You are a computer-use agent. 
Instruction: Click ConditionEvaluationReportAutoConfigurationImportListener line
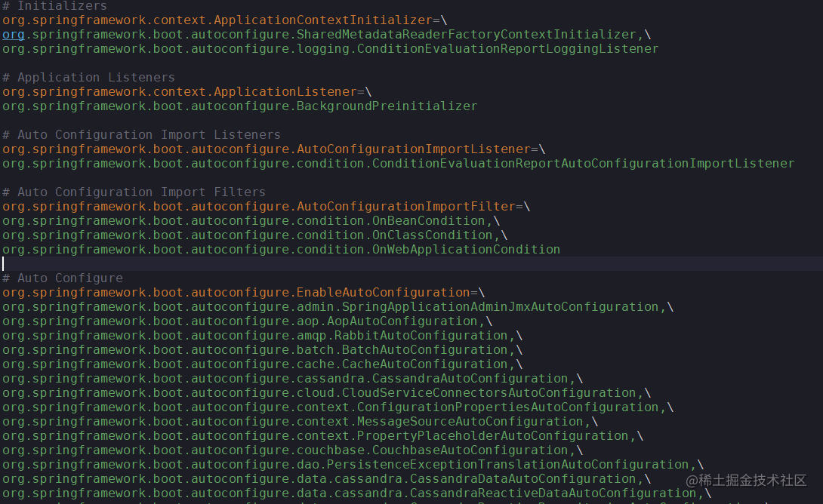pos(399,164)
